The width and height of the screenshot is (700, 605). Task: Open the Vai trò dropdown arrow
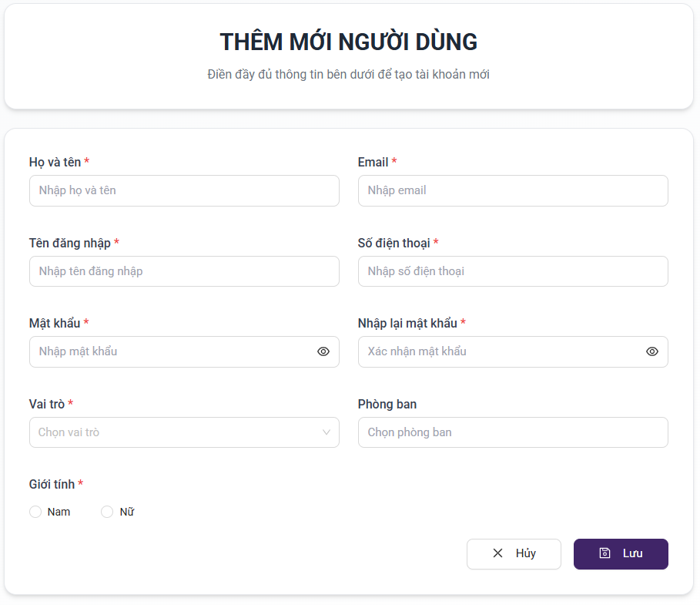coord(327,432)
